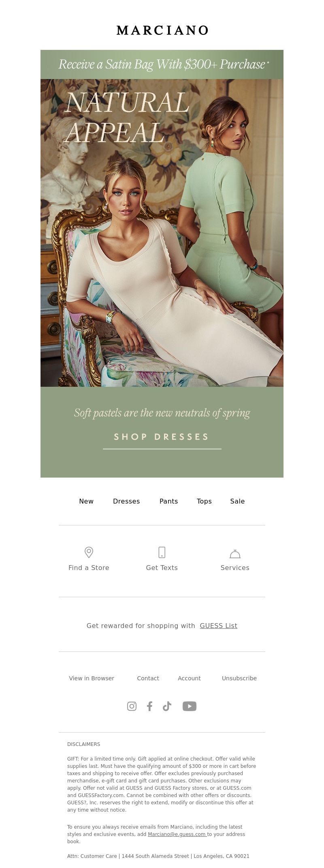Screen dimensions: 324x868
Task: Open the YouTube icon link
Action: (190, 706)
